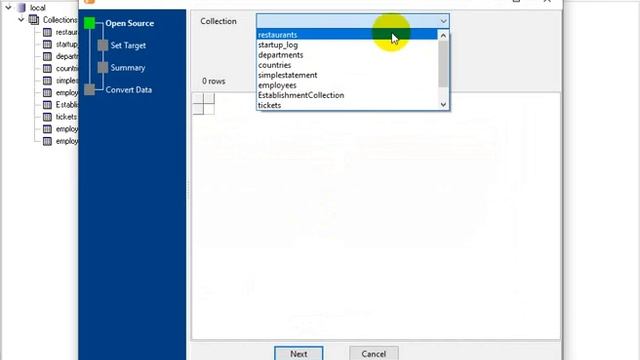The width and height of the screenshot is (640, 360).
Task: Click the simplestatement collection table icon
Action: click(47, 80)
